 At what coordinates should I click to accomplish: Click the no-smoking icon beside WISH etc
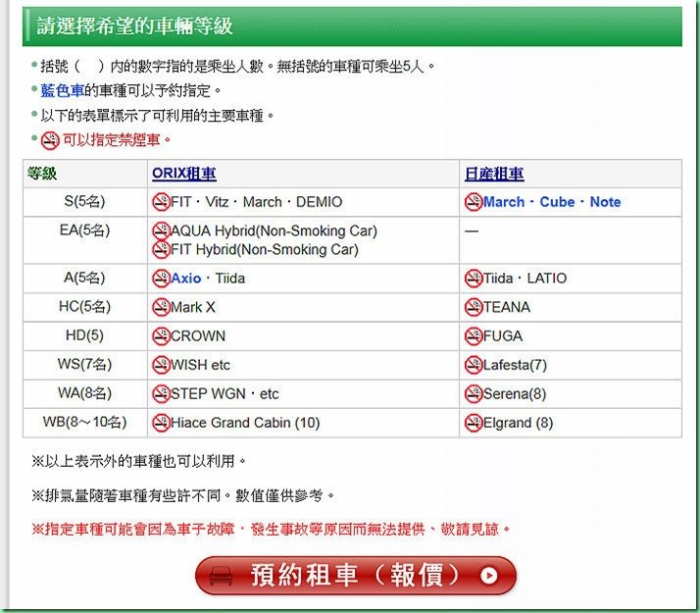161,365
